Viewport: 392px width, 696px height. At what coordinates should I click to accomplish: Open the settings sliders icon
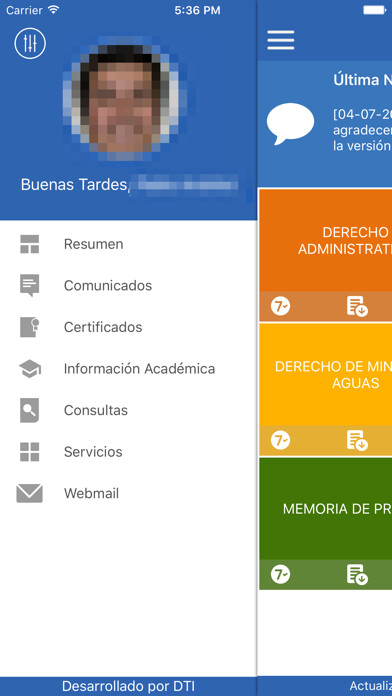tap(30, 43)
